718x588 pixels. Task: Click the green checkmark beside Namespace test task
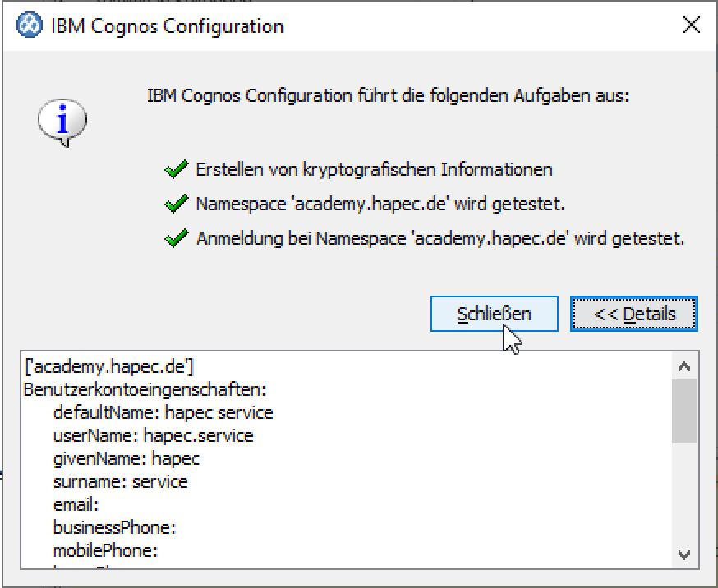point(176,204)
